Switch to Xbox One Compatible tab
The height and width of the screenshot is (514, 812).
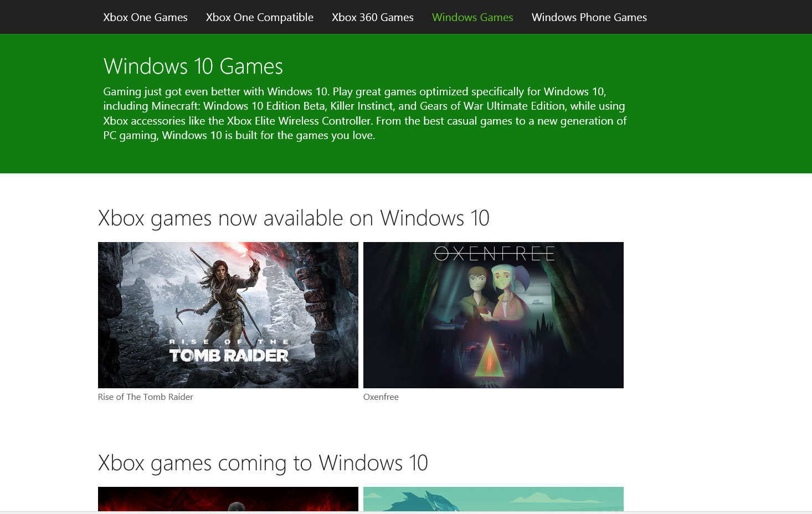(x=260, y=17)
